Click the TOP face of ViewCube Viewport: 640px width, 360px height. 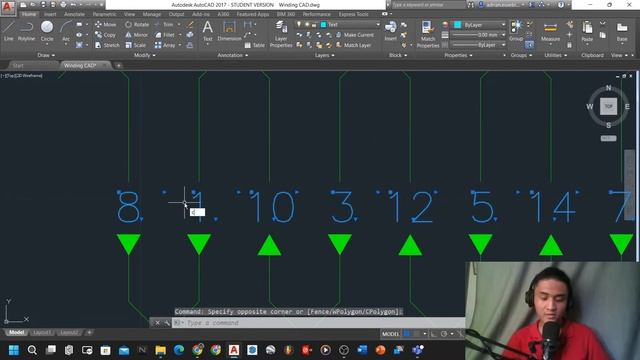pos(608,107)
